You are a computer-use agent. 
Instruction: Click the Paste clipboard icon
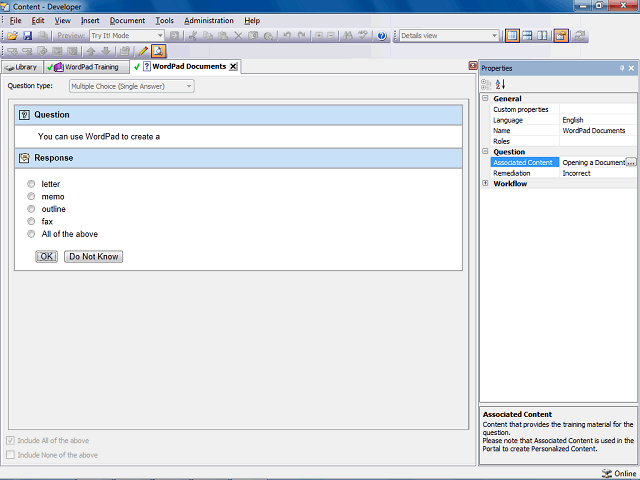(x=223, y=36)
